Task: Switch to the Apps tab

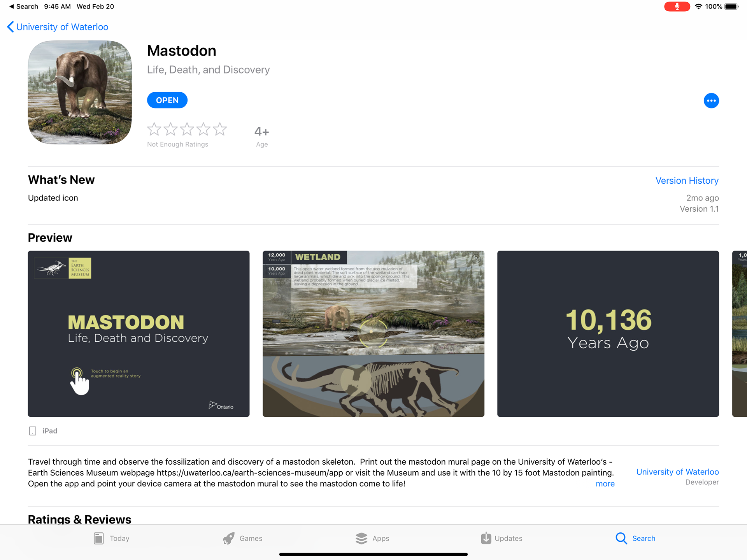Action: click(372, 539)
